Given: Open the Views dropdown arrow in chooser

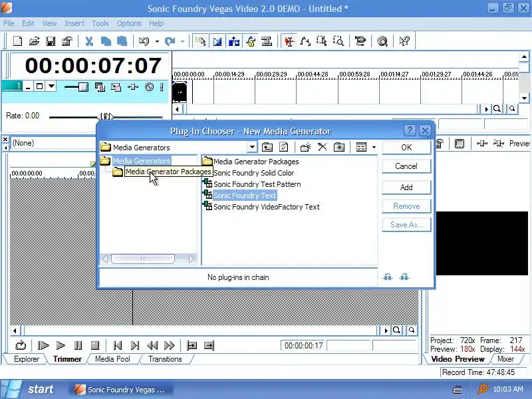Looking at the screenshot, I should tap(374, 147).
